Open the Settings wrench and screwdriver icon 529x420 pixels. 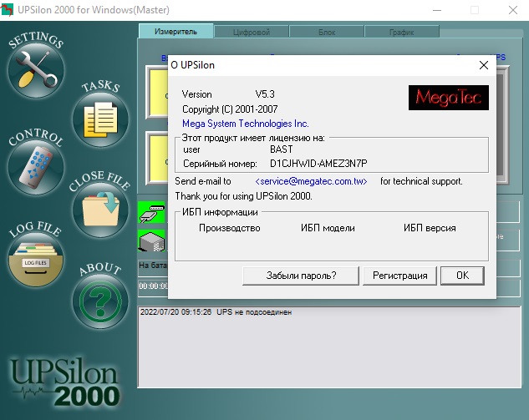[x=36, y=70]
